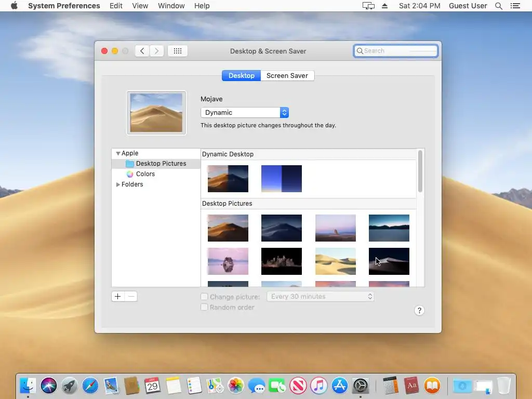Open Calculator icon in dock

(x=391, y=386)
